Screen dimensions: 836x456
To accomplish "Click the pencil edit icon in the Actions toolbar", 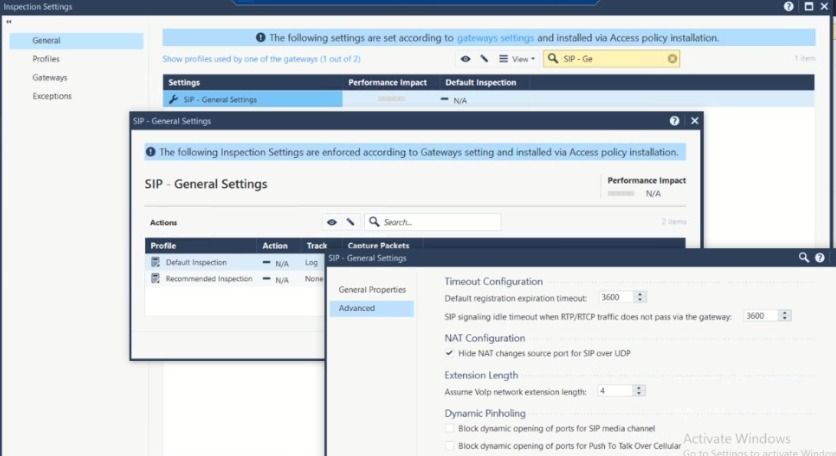I will pyautogui.click(x=350, y=222).
